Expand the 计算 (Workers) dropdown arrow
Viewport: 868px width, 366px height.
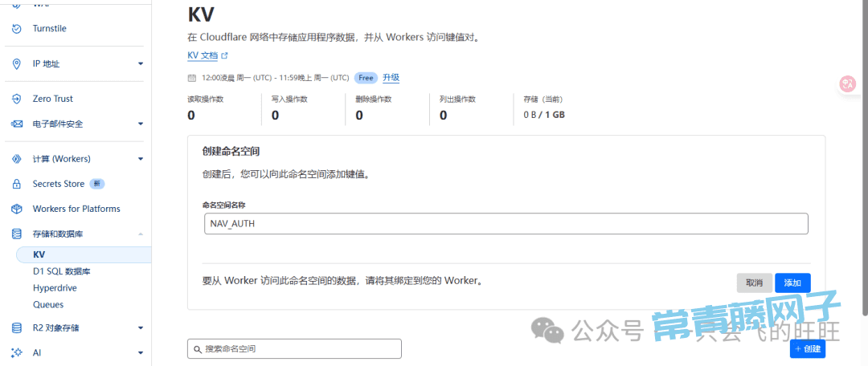141,159
